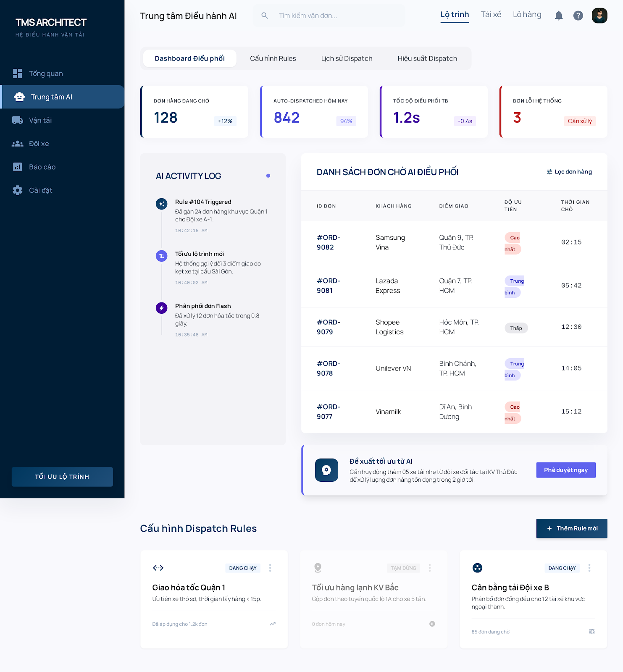The image size is (623, 672).
Task: Open order #ORD-9082
Action: pos(329,242)
